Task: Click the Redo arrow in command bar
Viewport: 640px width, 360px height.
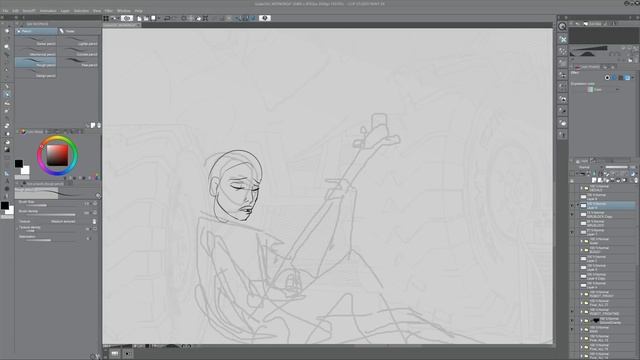Action: pos(175,18)
